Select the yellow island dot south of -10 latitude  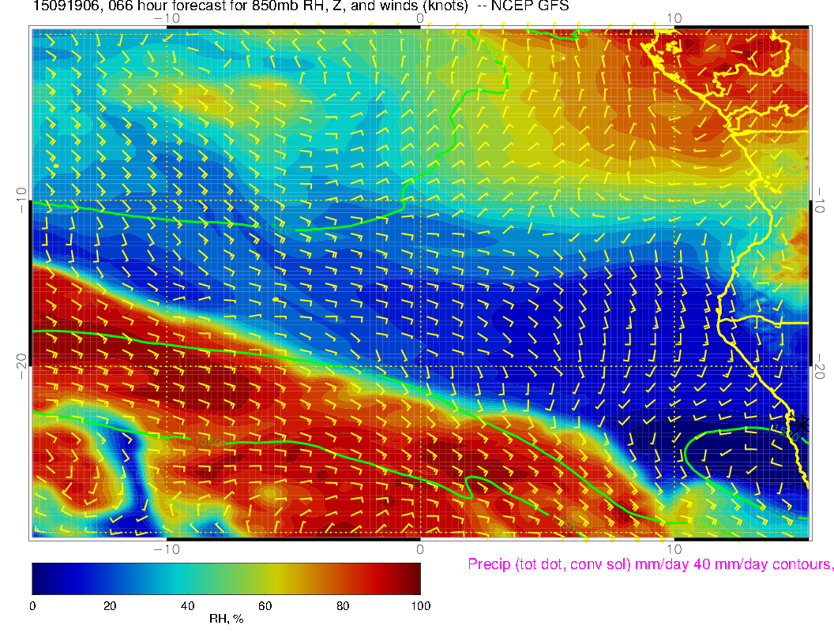(x=274, y=300)
